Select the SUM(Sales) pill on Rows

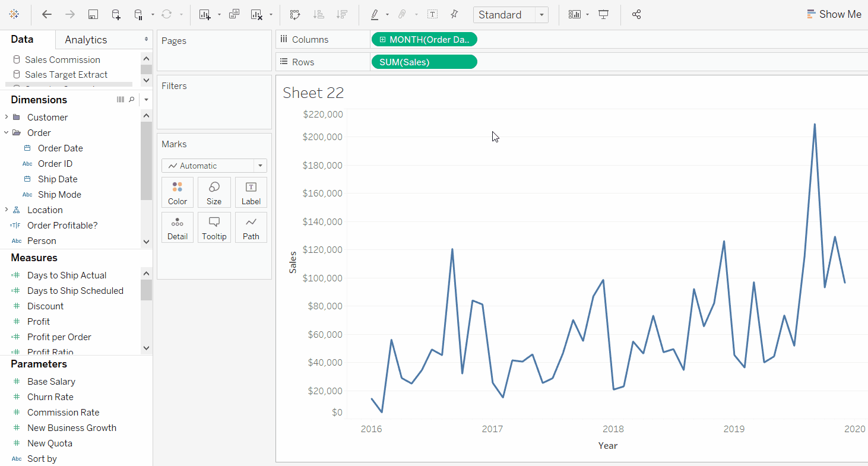coord(423,62)
